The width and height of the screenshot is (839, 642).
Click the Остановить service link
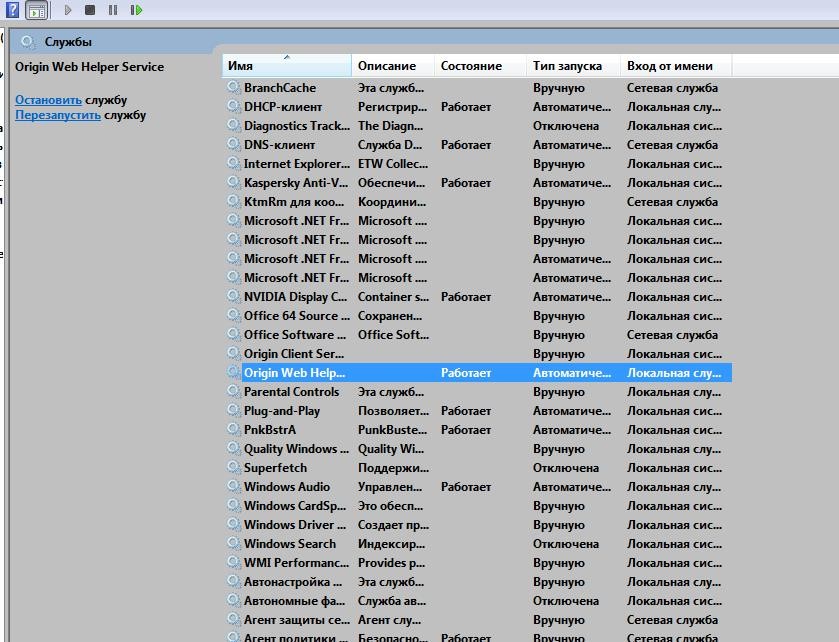point(48,100)
